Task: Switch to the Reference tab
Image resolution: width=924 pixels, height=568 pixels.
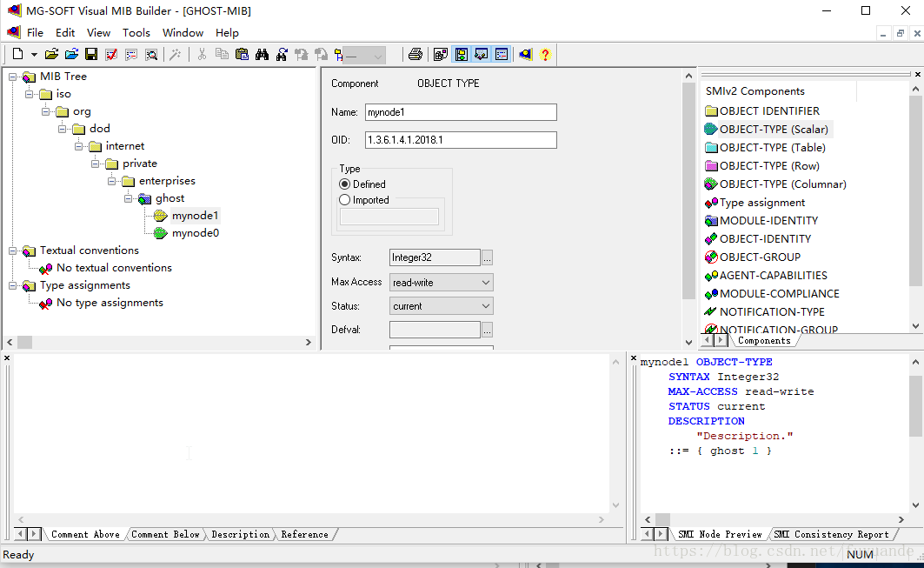Action: coord(304,534)
